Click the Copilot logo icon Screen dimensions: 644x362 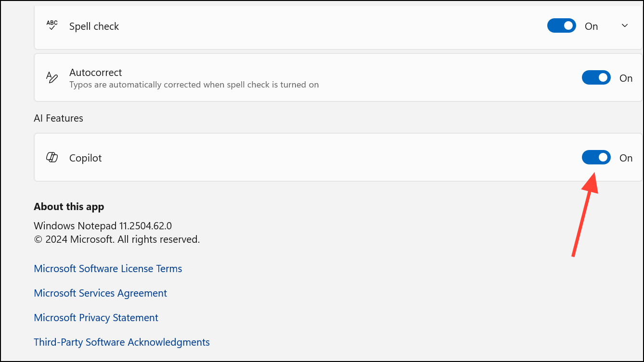(x=52, y=158)
